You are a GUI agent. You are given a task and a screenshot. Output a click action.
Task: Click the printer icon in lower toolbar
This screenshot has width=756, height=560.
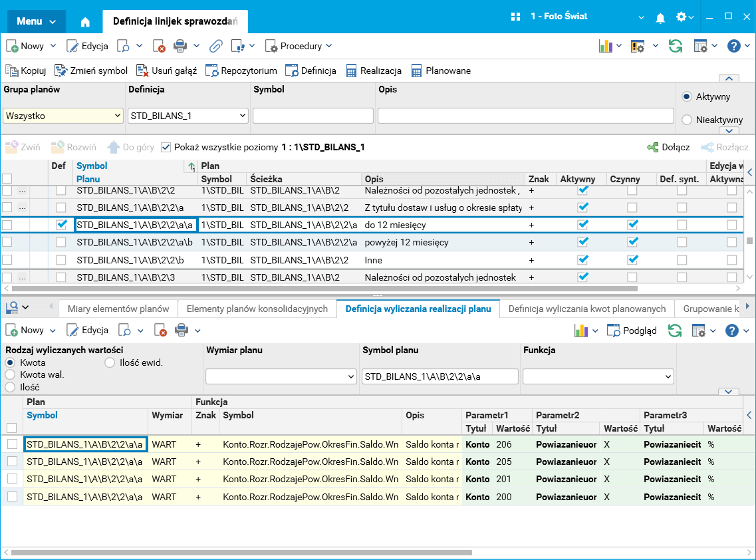tap(181, 330)
